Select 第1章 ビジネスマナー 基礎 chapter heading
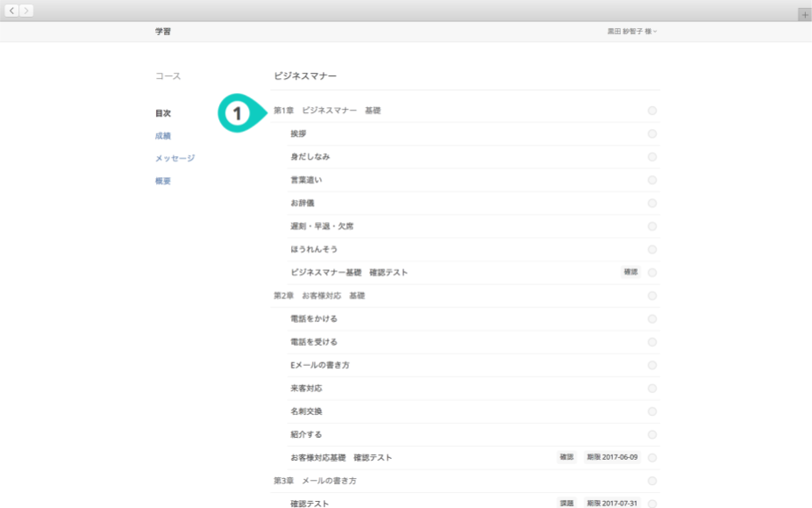Viewport: 812px width, 508px height. point(327,111)
